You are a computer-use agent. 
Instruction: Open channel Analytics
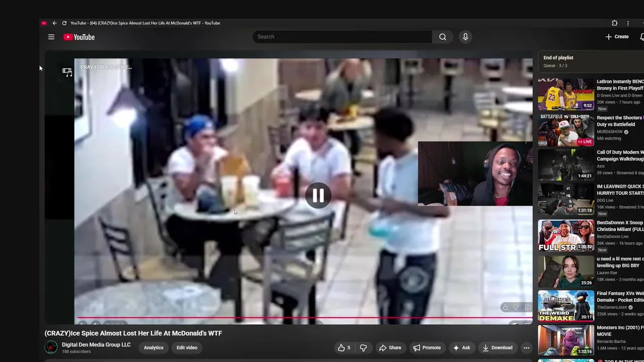[x=153, y=347]
